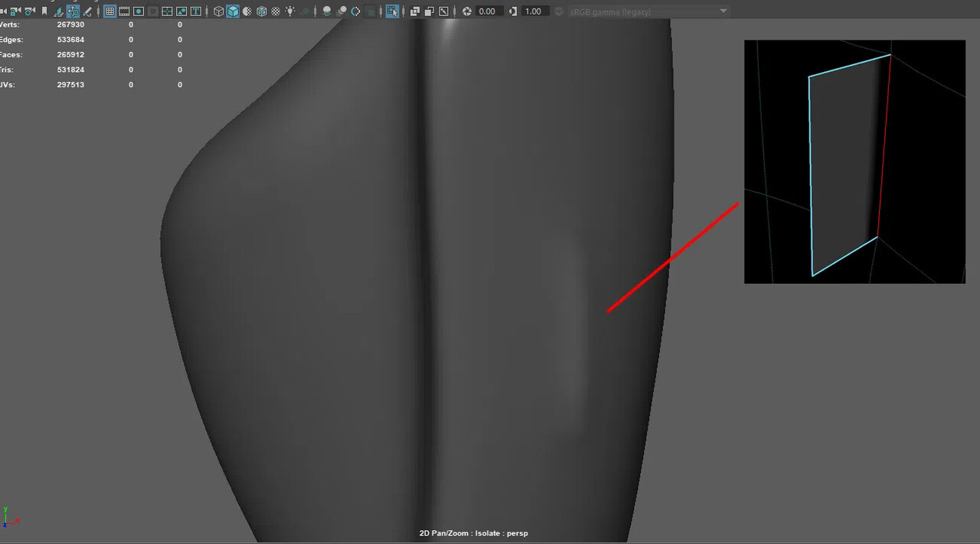Select the 2D Pan/Zoom tool
Image resolution: width=980 pixels, height=544 pixels.
pos(73,11)
